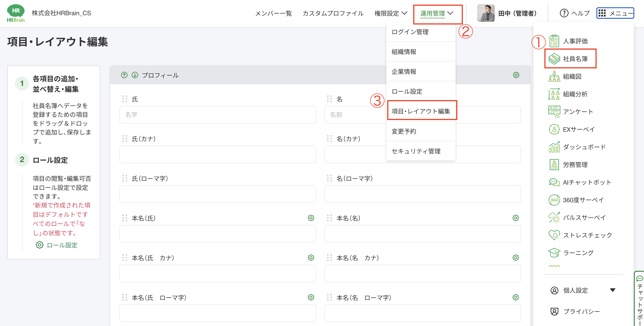Viewport: 644px width, 326px height.
Task: Click the 名字 input field
Action: click(x=218, y=115)
